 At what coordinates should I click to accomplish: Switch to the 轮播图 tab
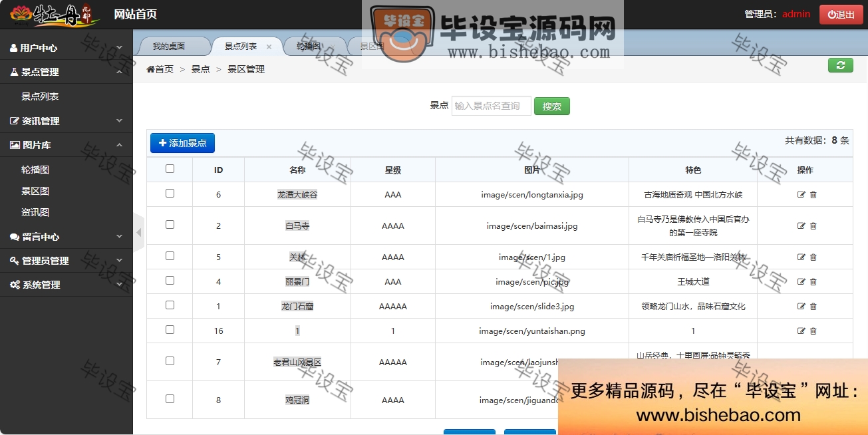[x=309, y=47]
